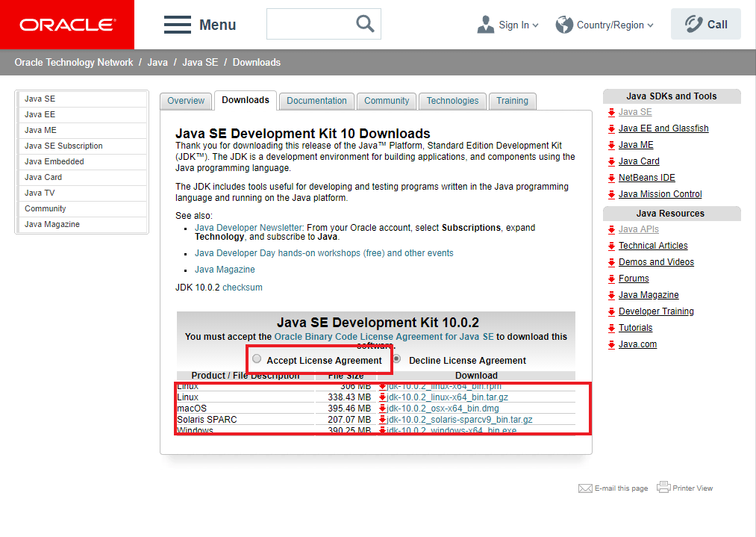756x537 pixels.
Task: Click red arrow icon beside Demos and Videos
Action: click(611, 262)
